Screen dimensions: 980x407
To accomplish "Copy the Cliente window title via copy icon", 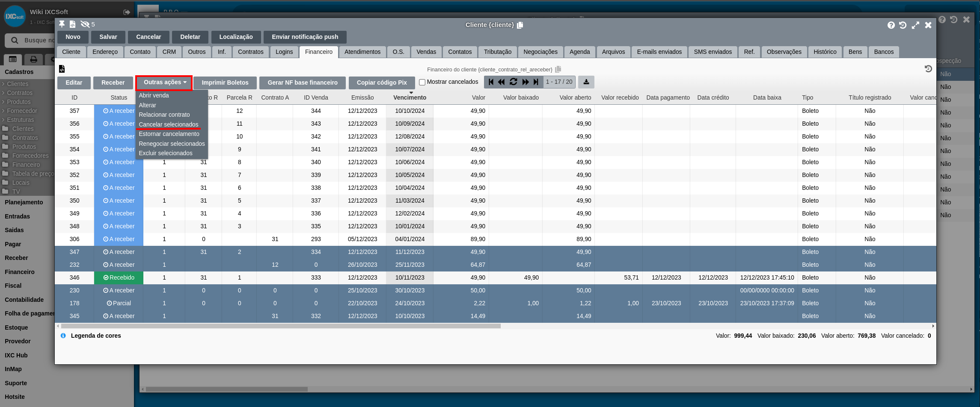I will pyautogui.click(x=520, y=25).
